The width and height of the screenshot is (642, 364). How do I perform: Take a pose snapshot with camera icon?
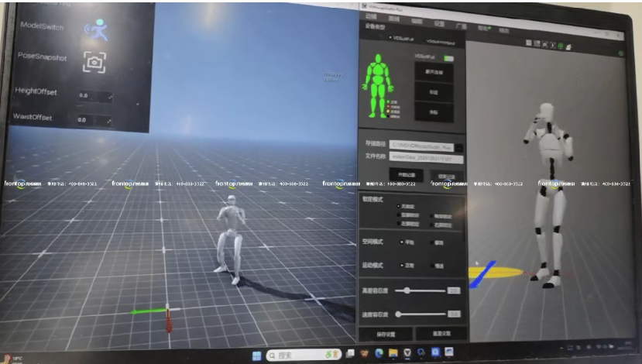(94, 62)
